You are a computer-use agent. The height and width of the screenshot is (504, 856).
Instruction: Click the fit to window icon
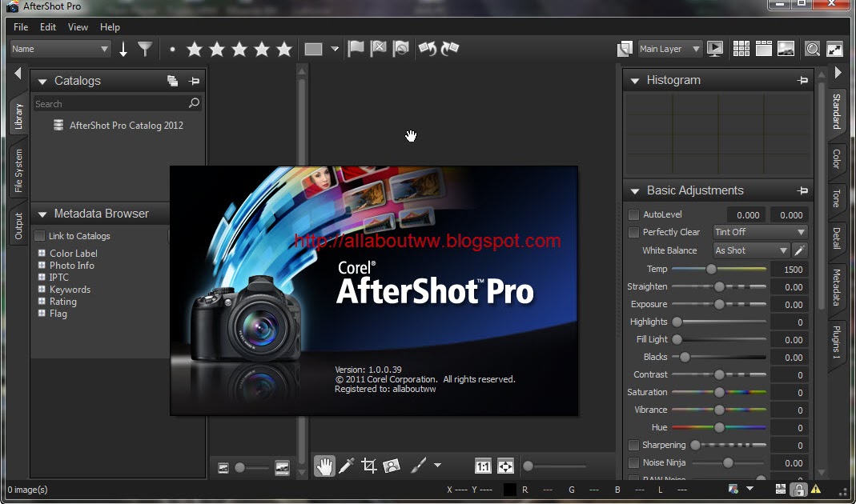click(505, 467)
